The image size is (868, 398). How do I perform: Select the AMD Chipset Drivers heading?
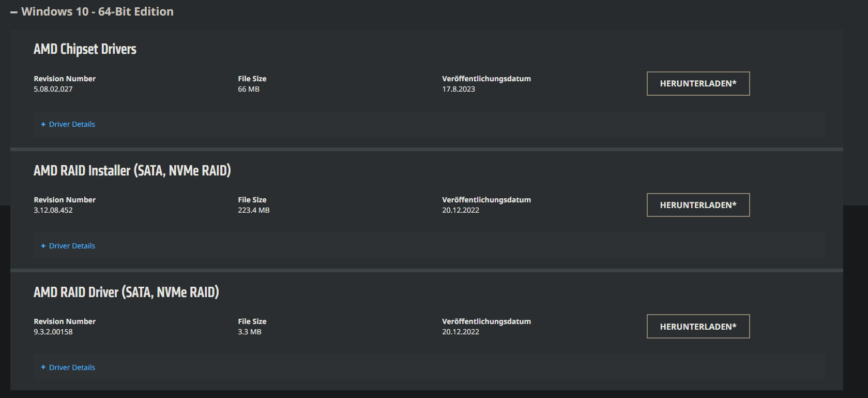85,49
